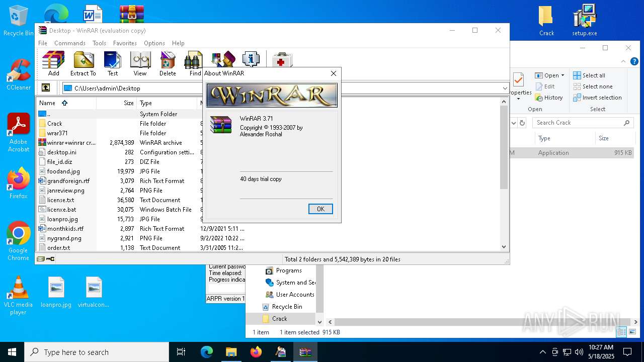
Task: Open the Open button dropdown in Explorer
Action: [562, 75]
